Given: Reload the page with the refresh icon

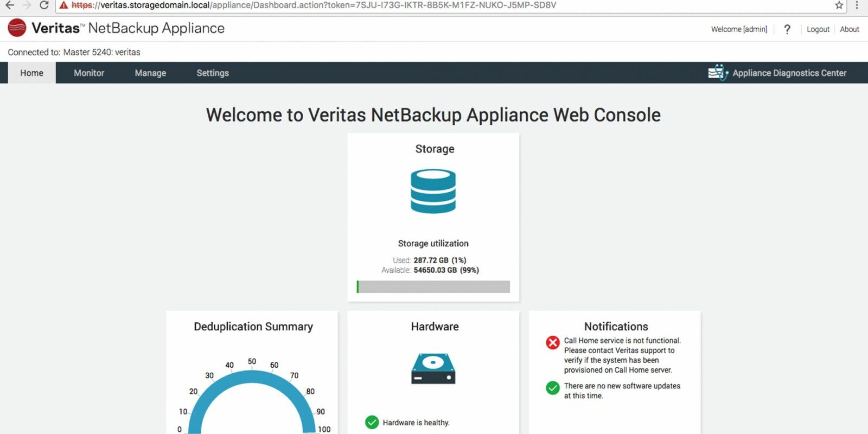Looking at the screenshot, I should (44, 5).
